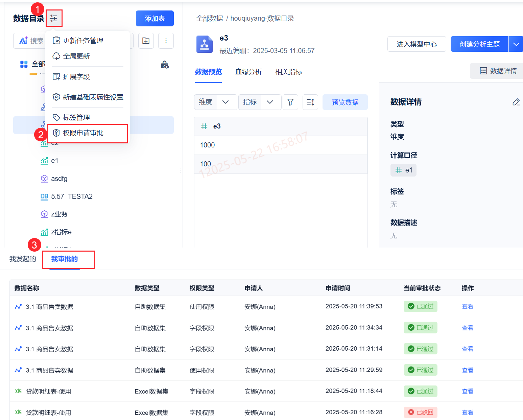Image resolution: width=523 pixels, height=420 pixels.
Task: Click the panel splitter drag handle
Action: 180,170
